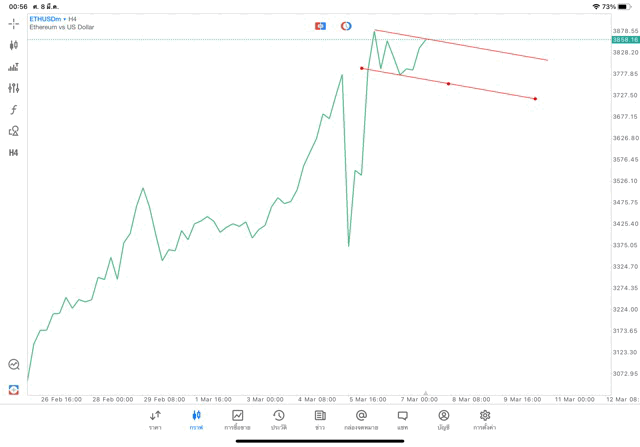Open the บัญชี (Accounts) tab
640x447 pixels.
click(443, 419)
